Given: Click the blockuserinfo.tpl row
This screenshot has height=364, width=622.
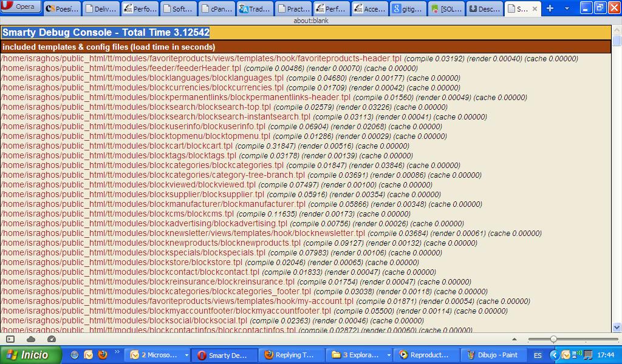Looking at the screenshot, I should tap(221, 126).
